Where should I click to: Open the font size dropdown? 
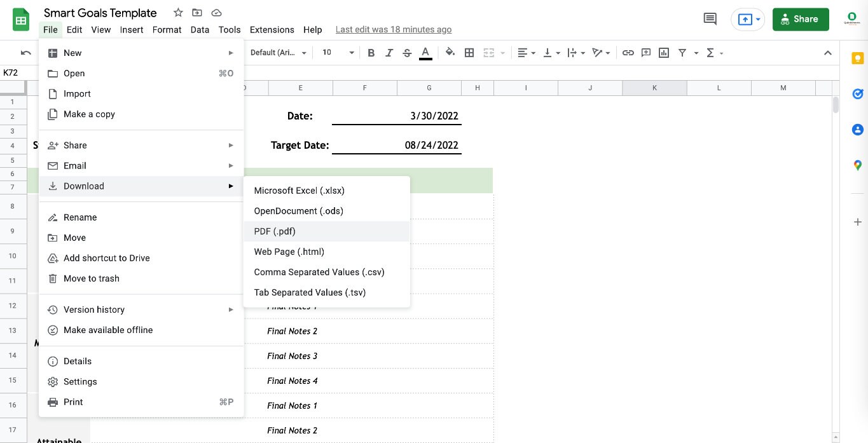[x=336, y=52]
